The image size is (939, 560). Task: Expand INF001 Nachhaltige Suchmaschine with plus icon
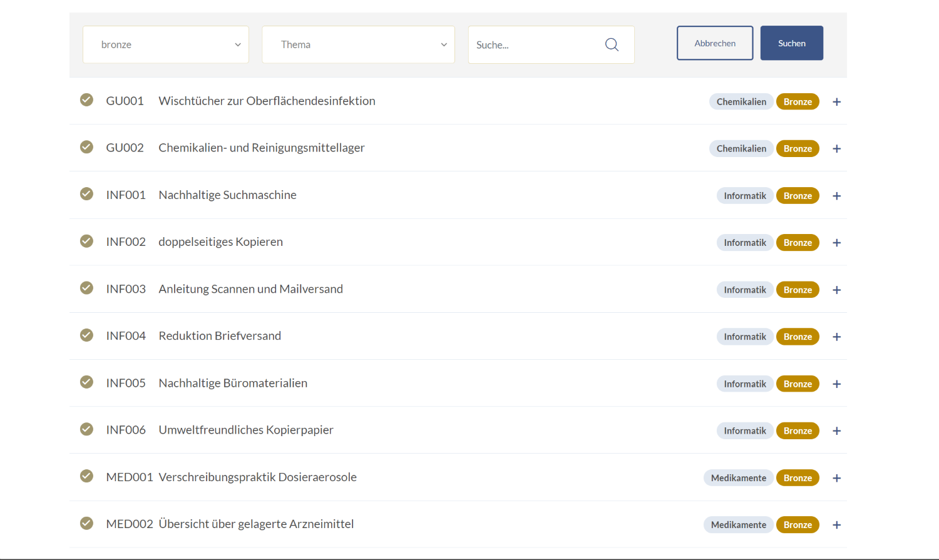tap(836, 196)
